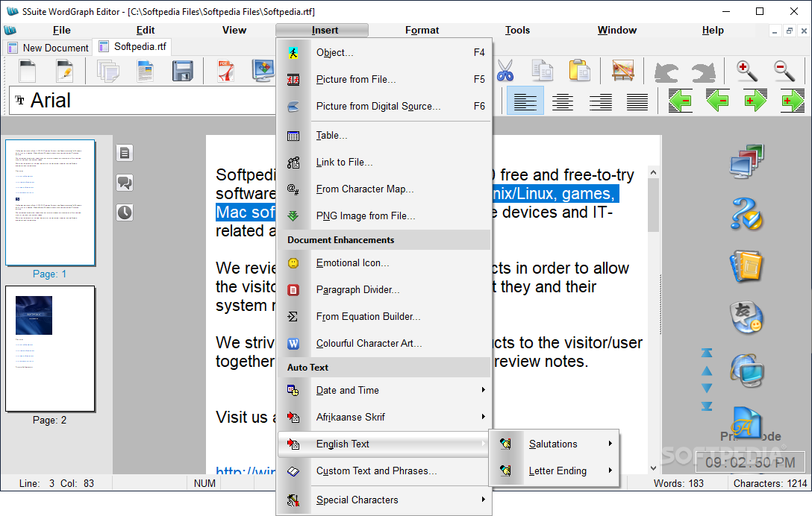Select the Page: 2 thumbnail

coord(50,349)
